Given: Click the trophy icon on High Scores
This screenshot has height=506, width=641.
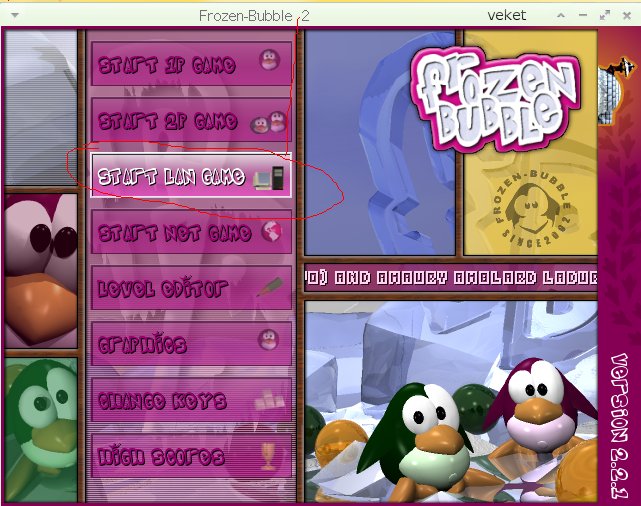Looking at the screenshot, I should (x=268, y=456).
